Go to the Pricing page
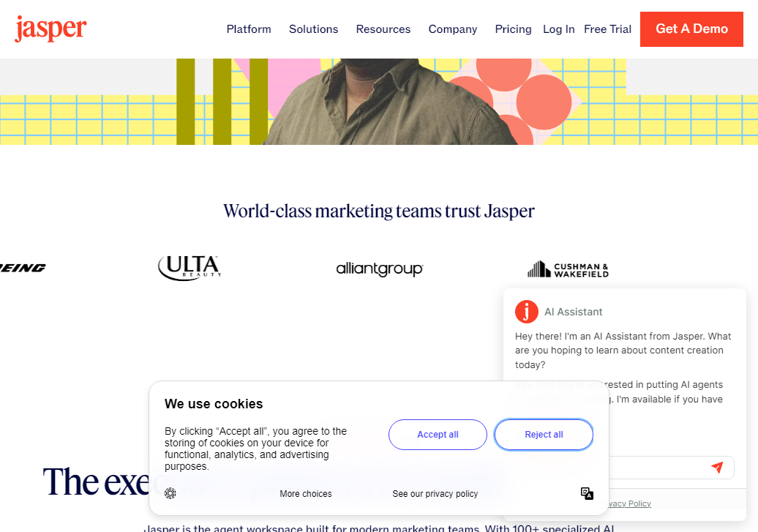Image resolution: width=758 pixels, height=532 pixels. pos(514,29)
